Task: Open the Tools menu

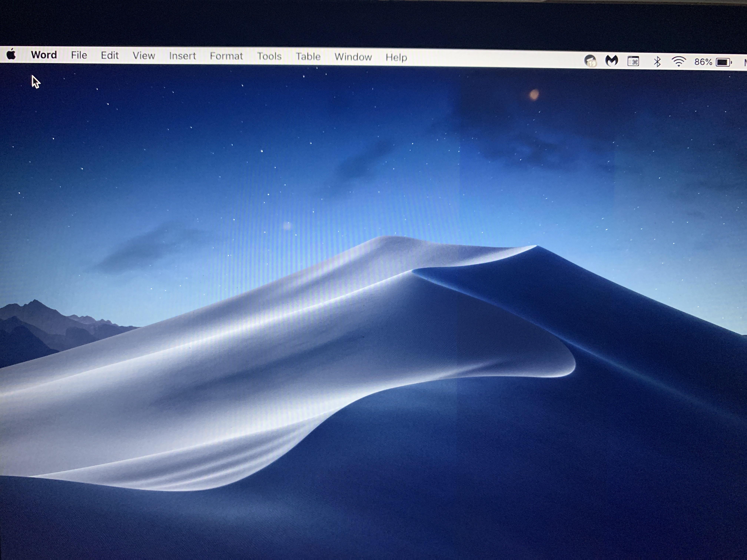Action: click(269, 56)
